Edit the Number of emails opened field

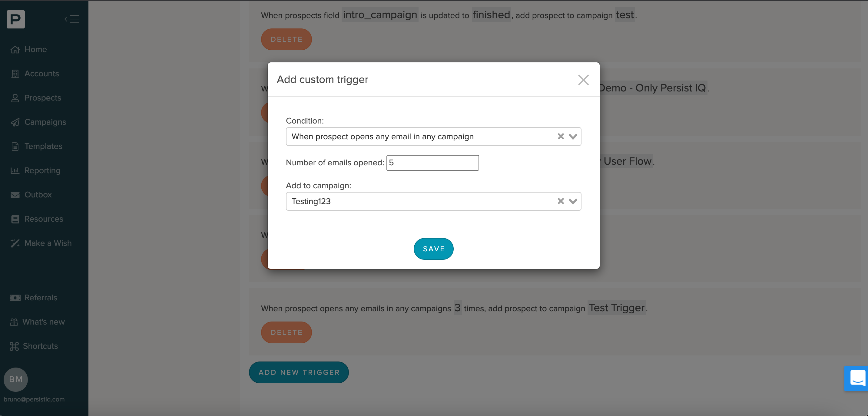pos(433,163)
